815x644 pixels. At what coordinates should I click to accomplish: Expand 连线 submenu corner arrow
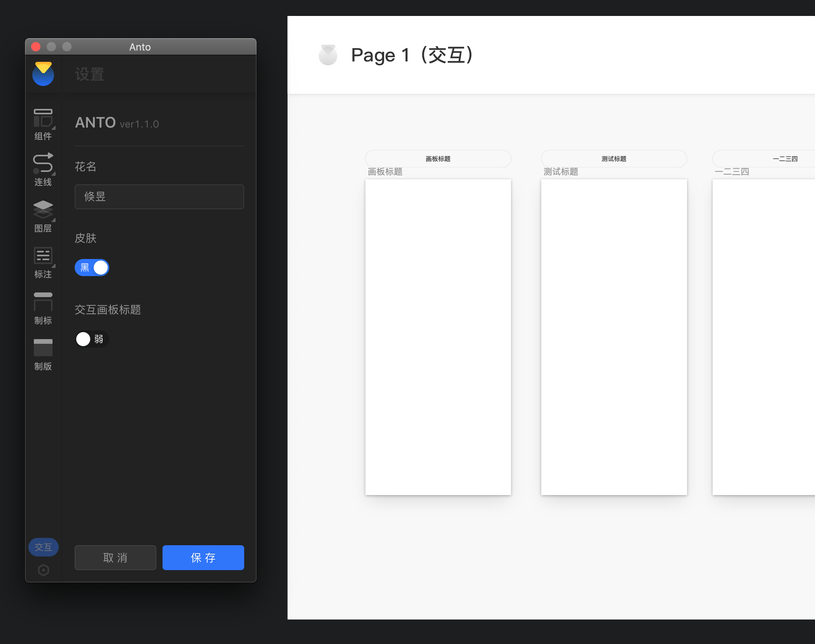(x=54, y=173)
